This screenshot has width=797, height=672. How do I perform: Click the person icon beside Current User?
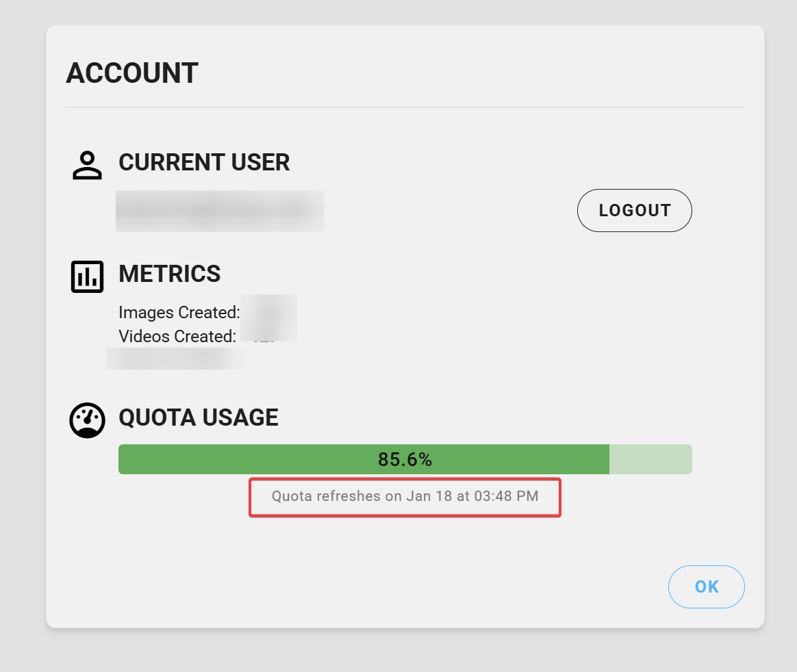(x=87, y=165)
